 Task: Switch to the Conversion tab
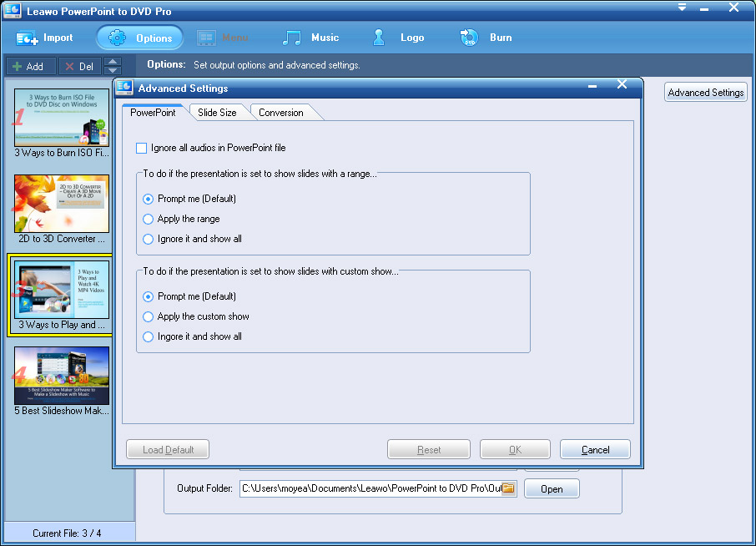point(280,113)
